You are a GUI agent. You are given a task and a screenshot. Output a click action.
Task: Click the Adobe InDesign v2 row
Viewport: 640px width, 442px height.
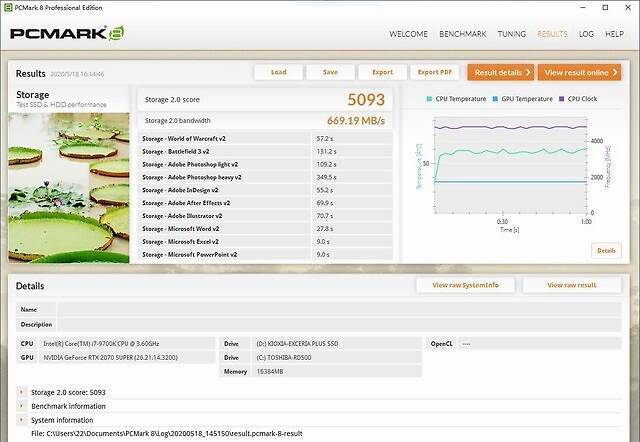point(266,190)
